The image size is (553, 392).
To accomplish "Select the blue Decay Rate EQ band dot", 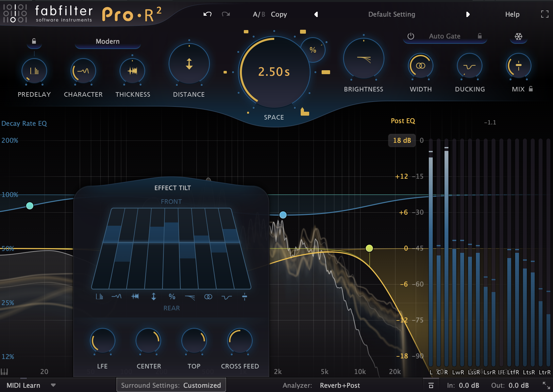I will (283, 215).
